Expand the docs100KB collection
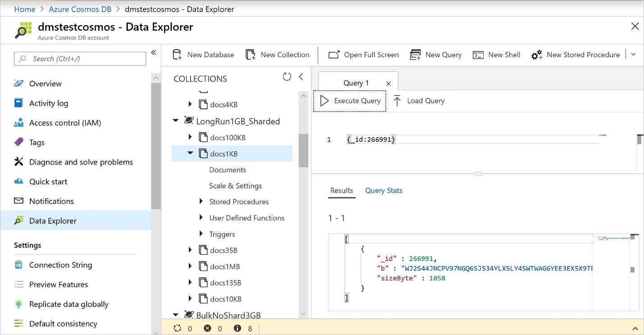Image resolution: width=644 pixels, height=335 pixels. click(x=190, y=137)
